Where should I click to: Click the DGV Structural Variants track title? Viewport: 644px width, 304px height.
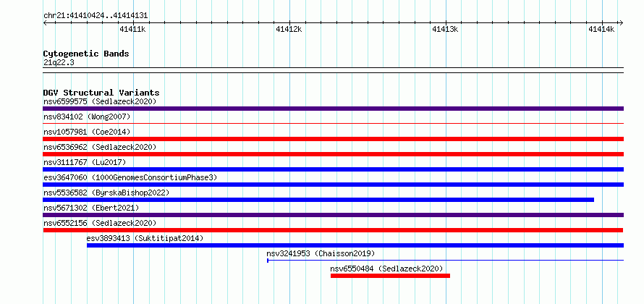pyautogui.click(x=101, y=93)
